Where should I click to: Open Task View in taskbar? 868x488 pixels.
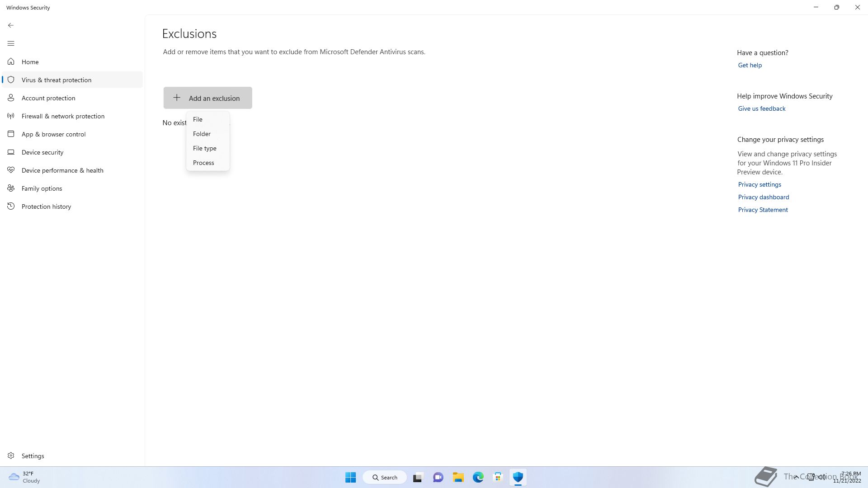[x=418, y=477]
